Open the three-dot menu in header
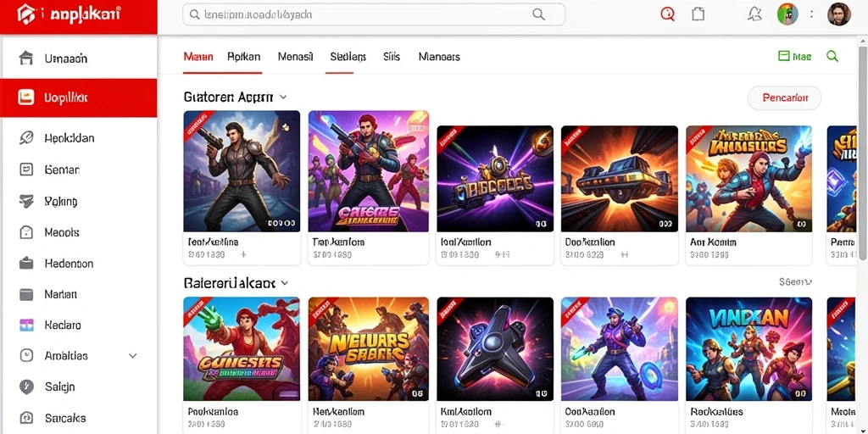The image size is (868, 434). 811,14
